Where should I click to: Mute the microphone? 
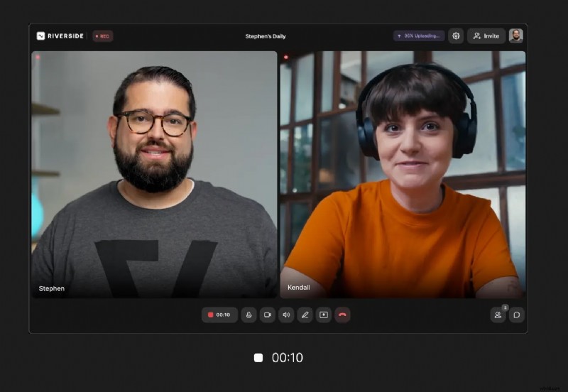(x=249, y=315)
